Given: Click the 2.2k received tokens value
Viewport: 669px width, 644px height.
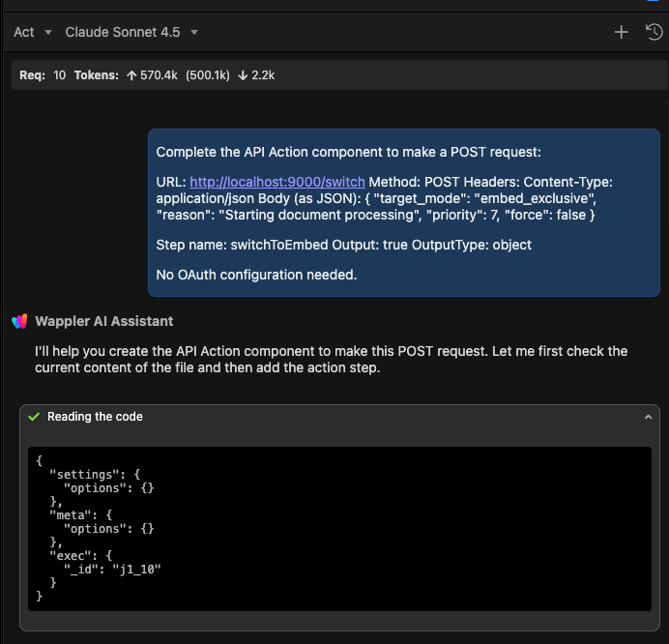Looking at the screenshot, I should [x=261, y=74].
